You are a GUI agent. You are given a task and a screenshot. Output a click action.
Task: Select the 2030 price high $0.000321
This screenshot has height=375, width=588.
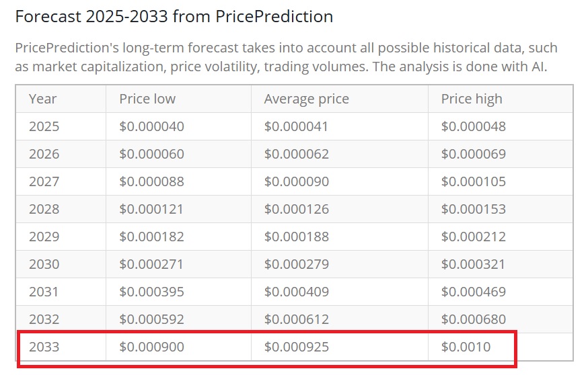tap(474, 264)
